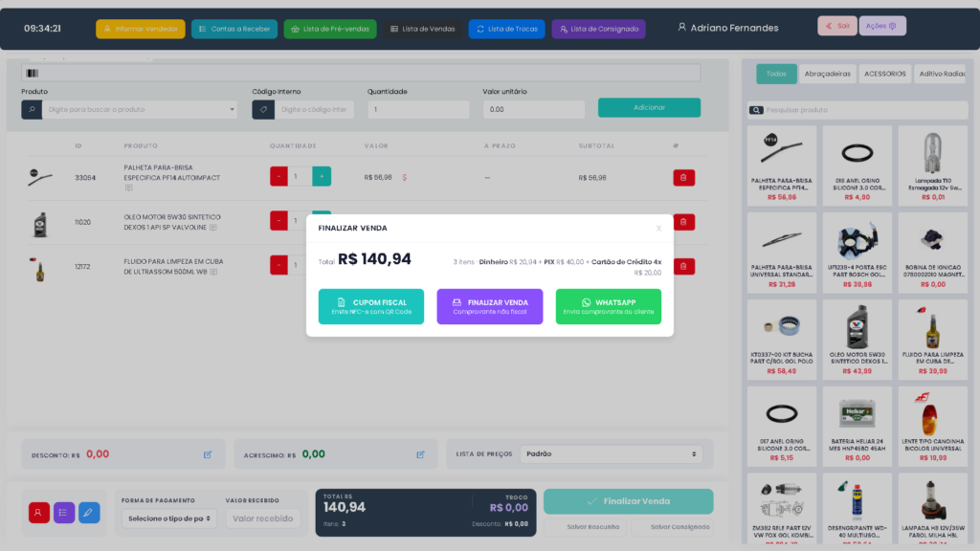Viewport: 980px width, 551px height.
Task: Send receipt via the WhatsApp button
Action: (x=608, y=306)
